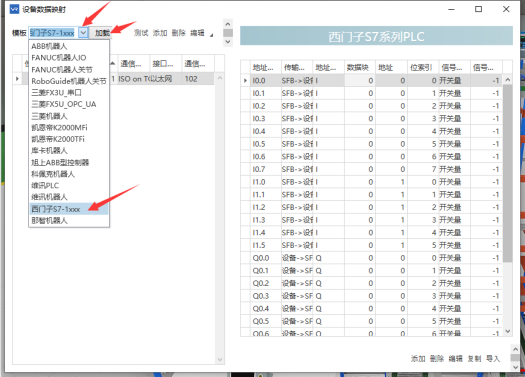The height and width of the screenshot is (377, 525).
Task: Select 科佩克机器人 template entry
Action: pos(53,174)
